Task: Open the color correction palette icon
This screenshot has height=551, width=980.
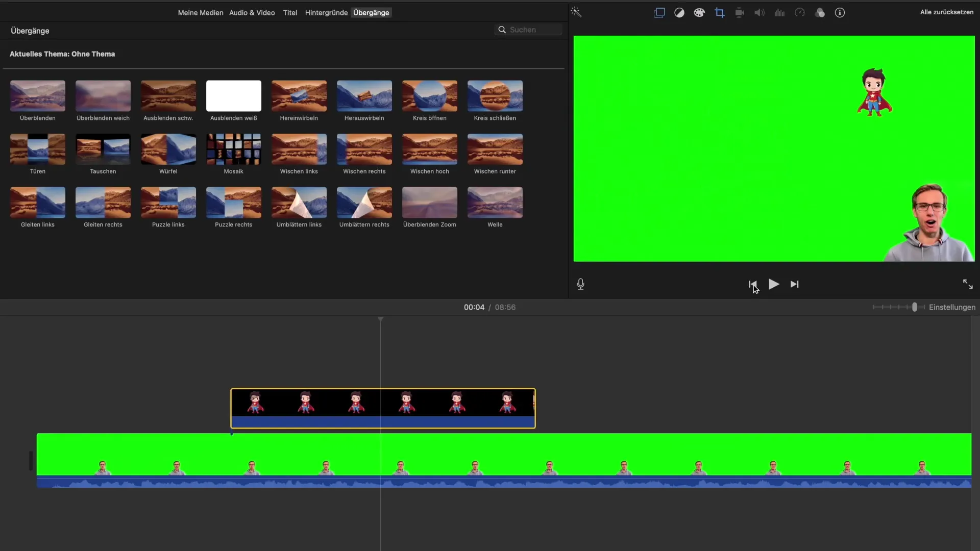Action: pyautogui.click(x=699, y=13)
